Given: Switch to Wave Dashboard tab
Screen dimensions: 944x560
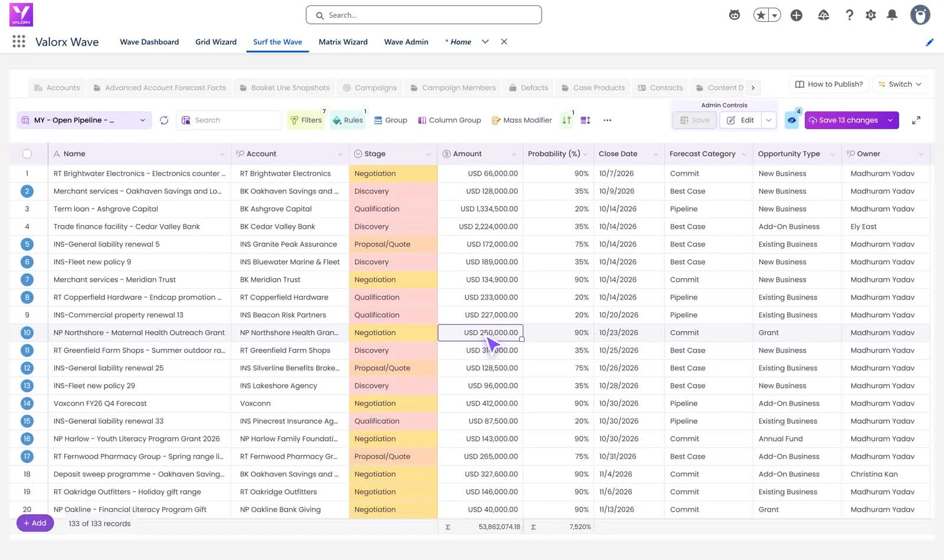Looking at the screenshot, I should click(149, 42).
